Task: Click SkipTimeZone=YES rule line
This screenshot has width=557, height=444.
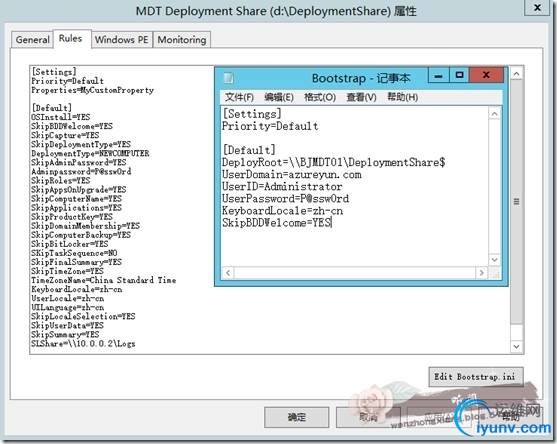Action: click(67, 271)
